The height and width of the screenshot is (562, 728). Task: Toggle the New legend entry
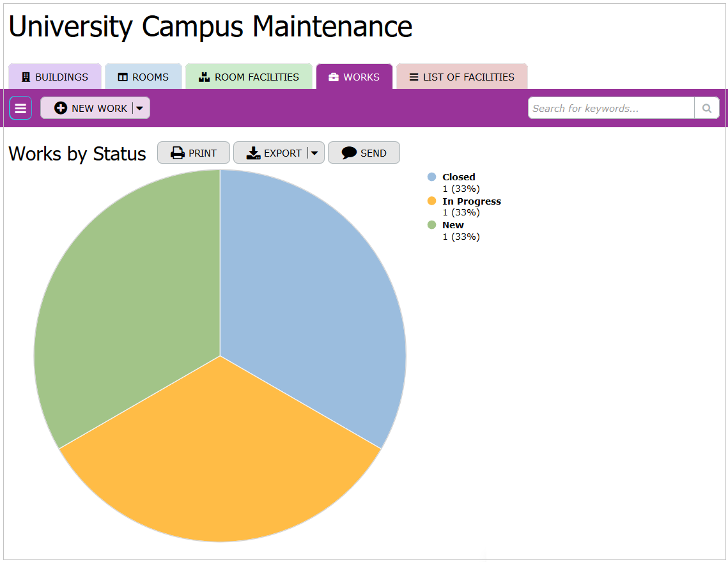453,225
